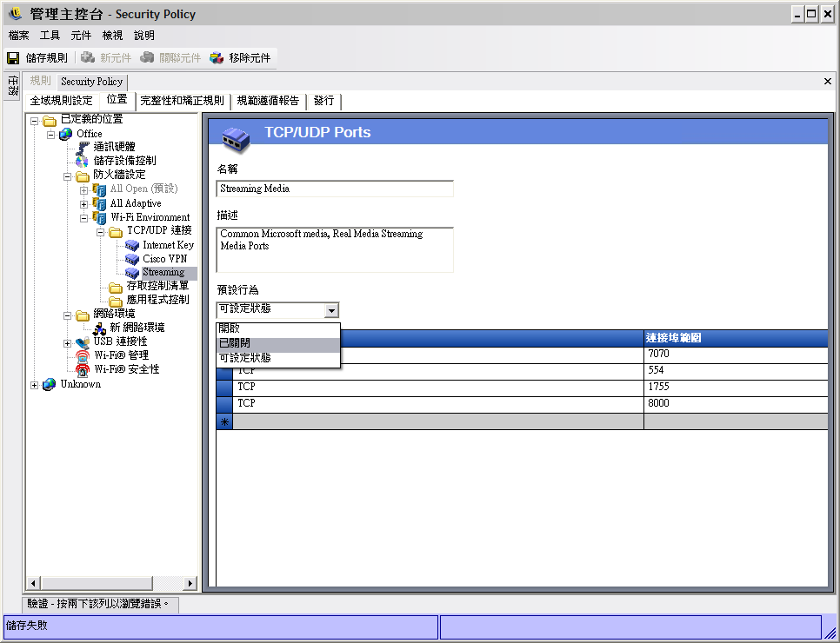The width and height of the screenshot is (840, 643).
Task: Open the 說明 menu
Action: coord(144,36)
